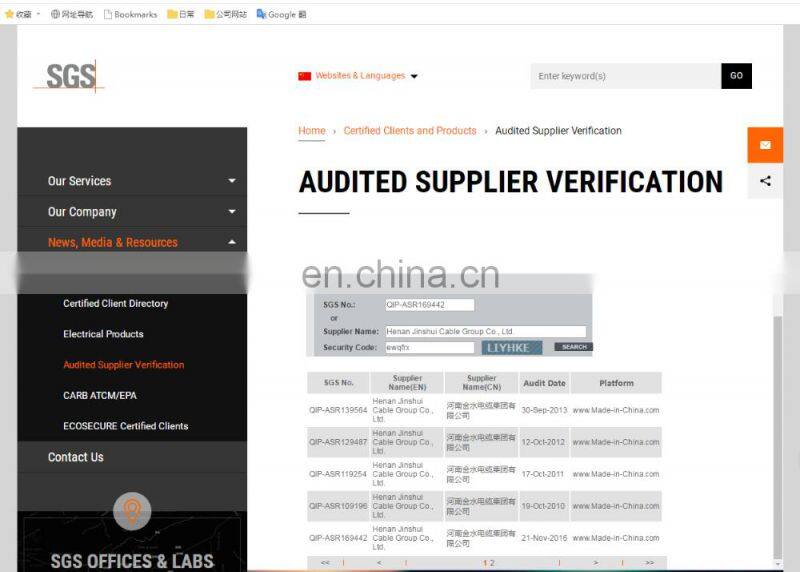This screenshot has height=572, width=800.
Task: Expand the Our Services menu
Action: click(x=231, y=181)
